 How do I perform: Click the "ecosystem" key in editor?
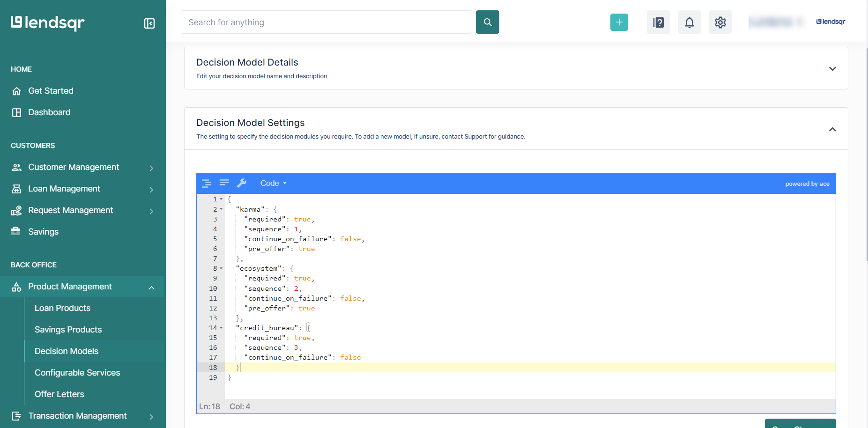(258, 268)
